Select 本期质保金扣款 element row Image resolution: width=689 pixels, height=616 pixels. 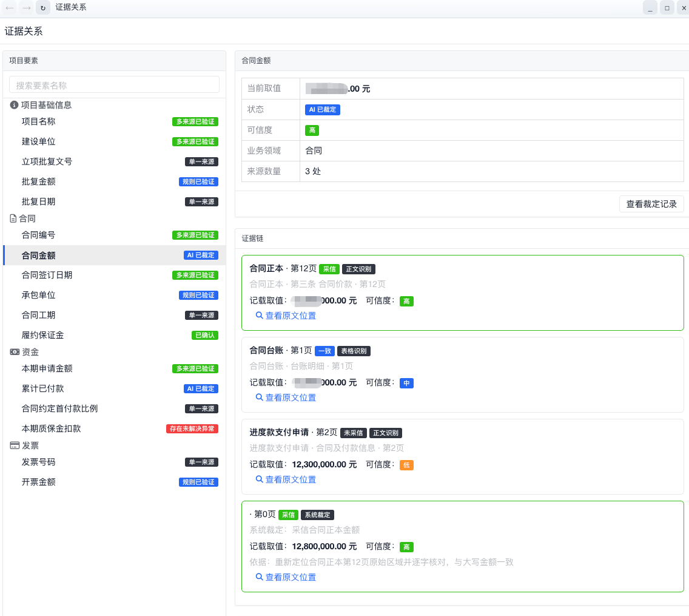click(x=114, y=428)
